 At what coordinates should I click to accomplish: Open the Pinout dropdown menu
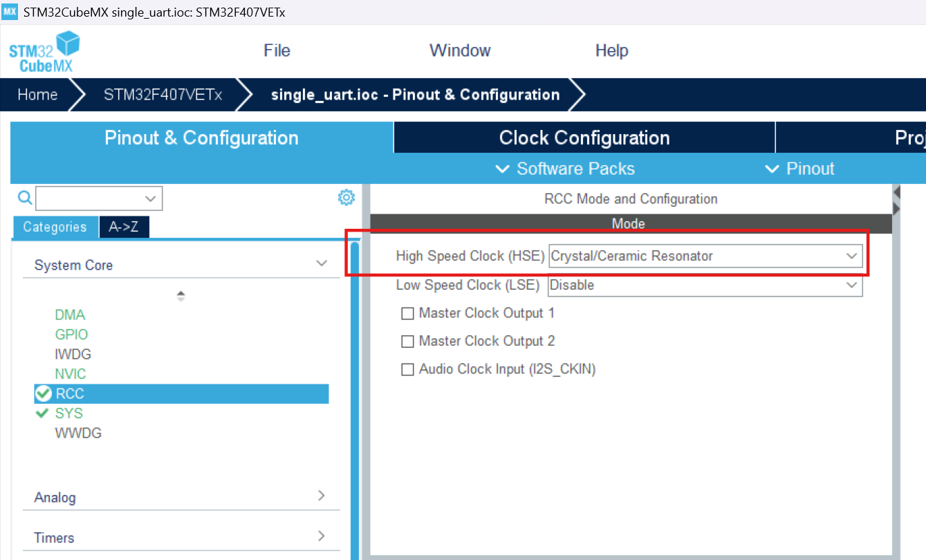click(x=799, y=169)
